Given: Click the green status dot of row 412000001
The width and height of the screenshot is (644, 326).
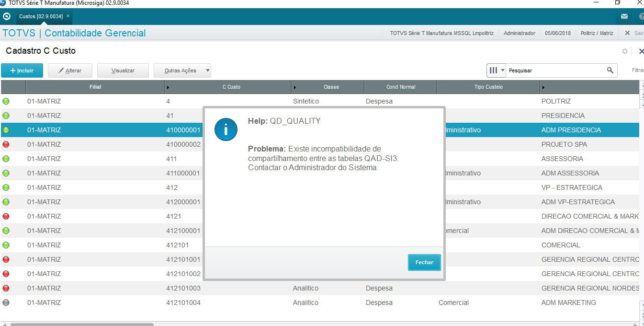Looking at the screenshot, I should [x=6, y=202].
